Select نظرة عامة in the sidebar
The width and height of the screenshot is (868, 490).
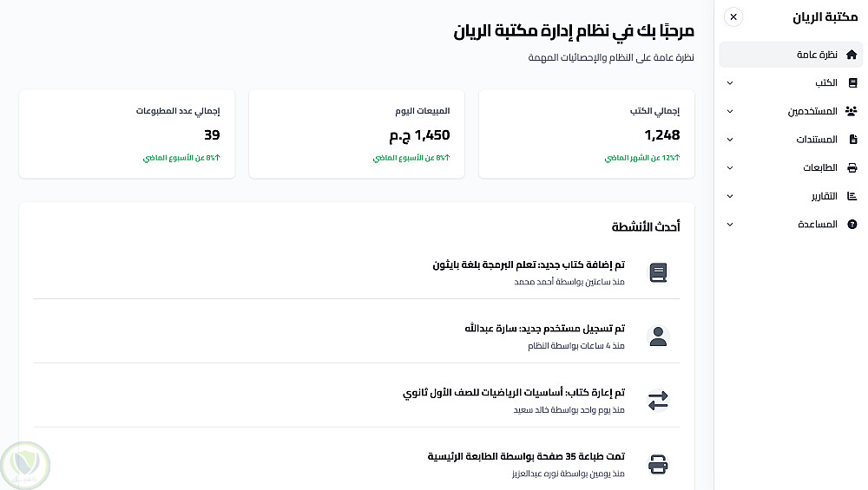click(816, 55)
